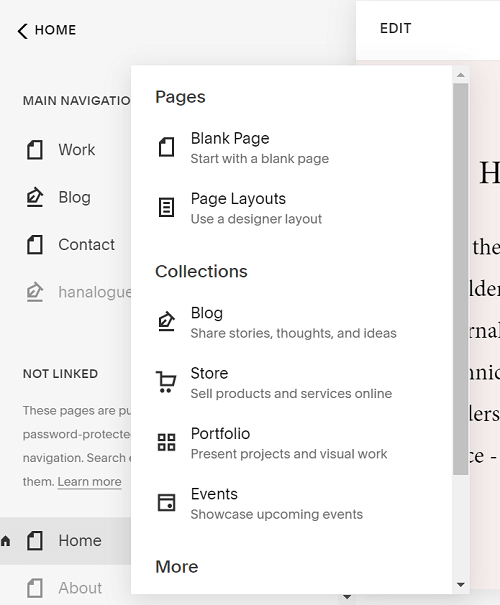Image resolution: width=500 pixels, height=605 pixels.
Task: Click the Store shopping cart icon
Action: coord(166,382)
